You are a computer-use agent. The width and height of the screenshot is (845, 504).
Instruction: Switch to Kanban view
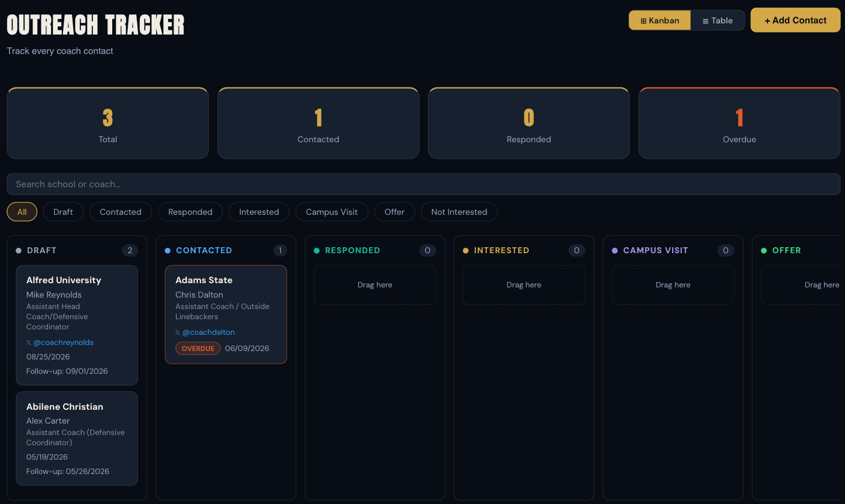[660, 20]
